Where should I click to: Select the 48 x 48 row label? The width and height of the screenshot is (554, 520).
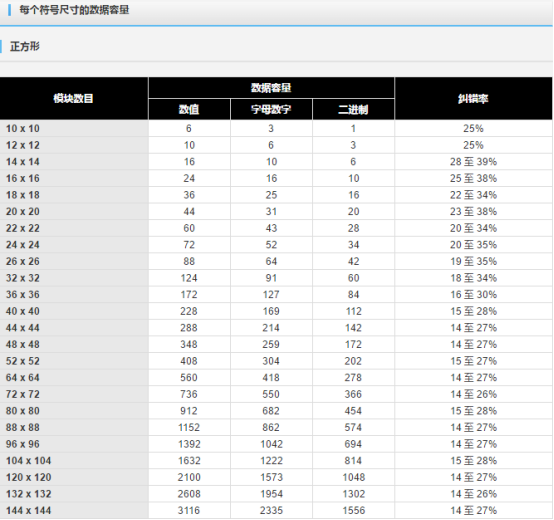[x=23, y=344]
